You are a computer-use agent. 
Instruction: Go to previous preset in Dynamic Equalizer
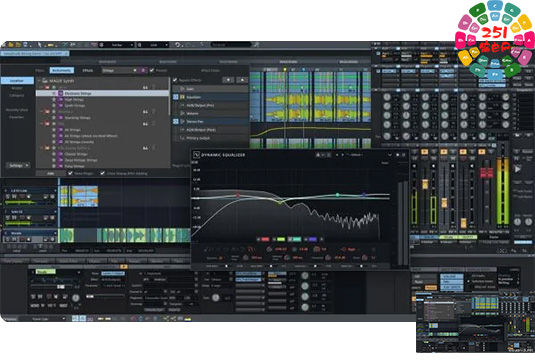[337, 155]
